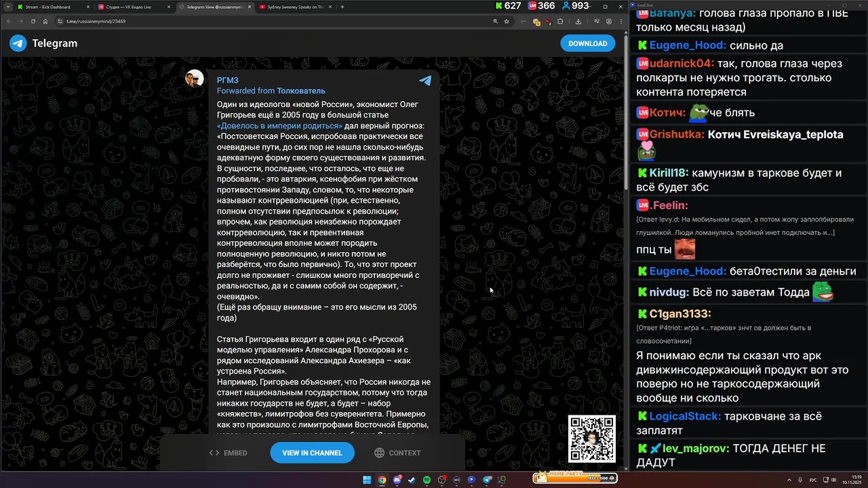
Task: Click the udarnick04 username in chat
Action: 681,63
